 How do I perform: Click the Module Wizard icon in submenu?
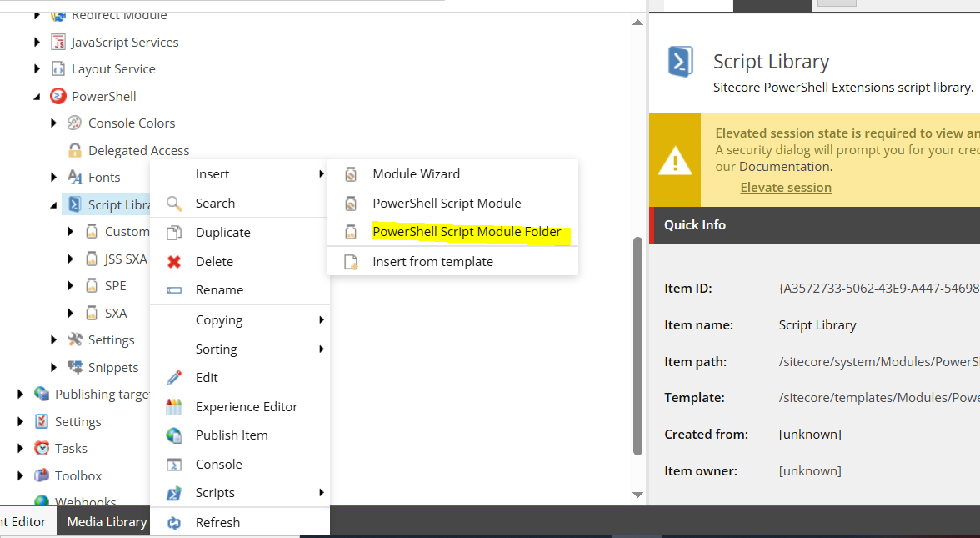352,173
